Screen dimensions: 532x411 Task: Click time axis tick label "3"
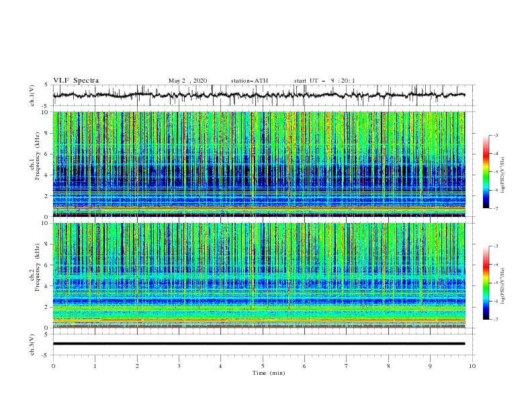tap(179, 366)
